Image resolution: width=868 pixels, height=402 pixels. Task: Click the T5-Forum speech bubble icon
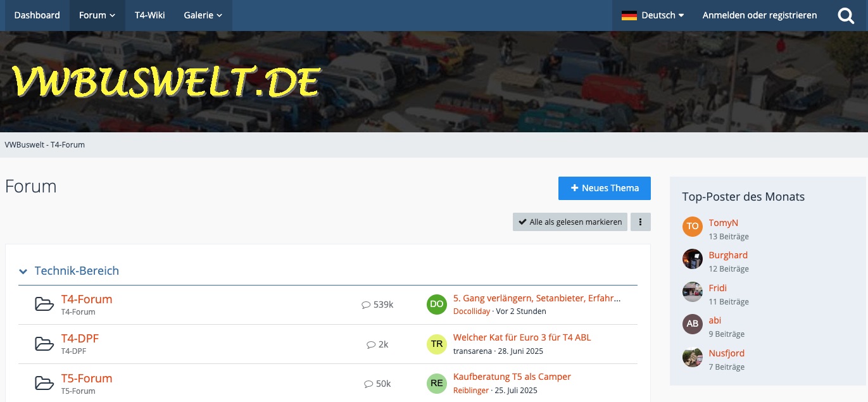pos(368,384)
